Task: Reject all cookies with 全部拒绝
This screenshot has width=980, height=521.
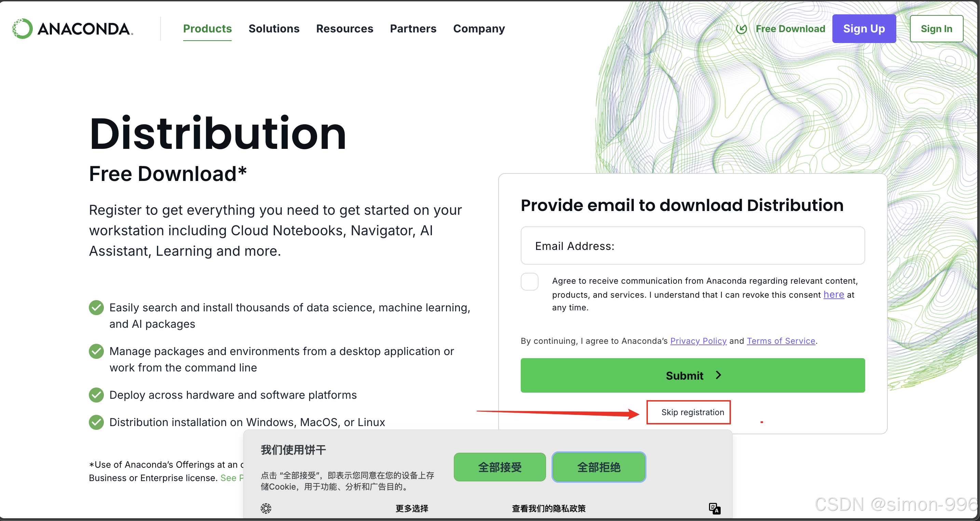Action: coord(598,467)
